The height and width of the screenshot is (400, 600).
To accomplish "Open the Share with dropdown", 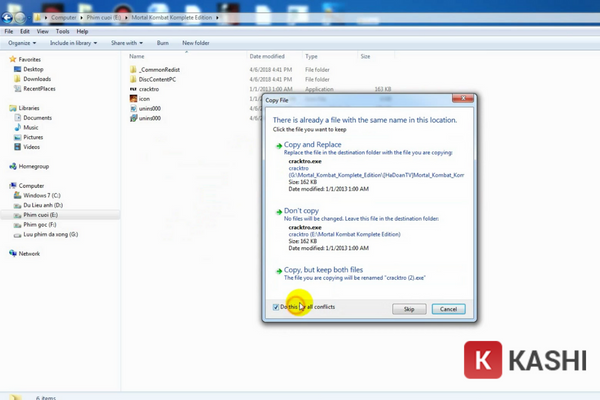I will click(x=127, y=43).
